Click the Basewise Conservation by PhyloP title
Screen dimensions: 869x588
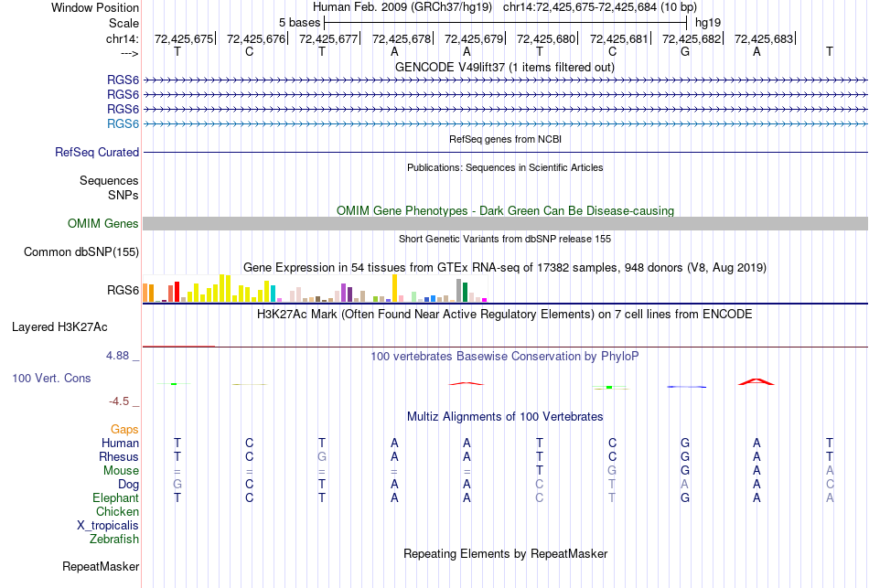point(505,357)
